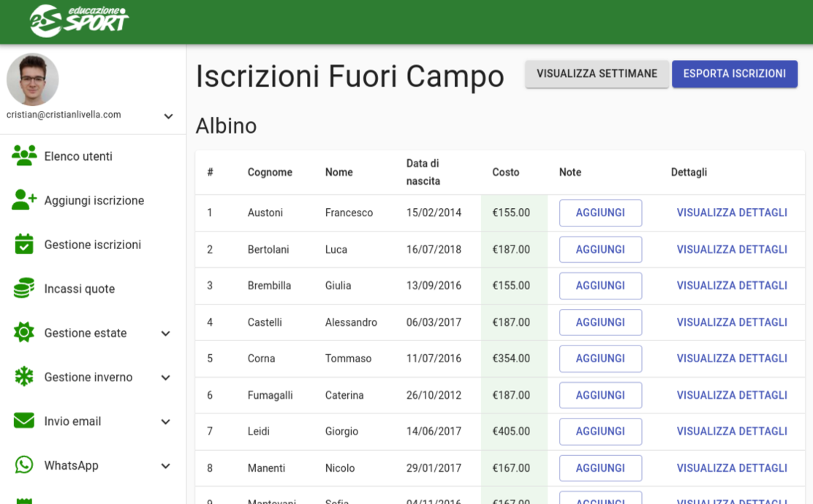Open Elenco utenti menu item
This screenshot has width=813, height=504.
78,156
